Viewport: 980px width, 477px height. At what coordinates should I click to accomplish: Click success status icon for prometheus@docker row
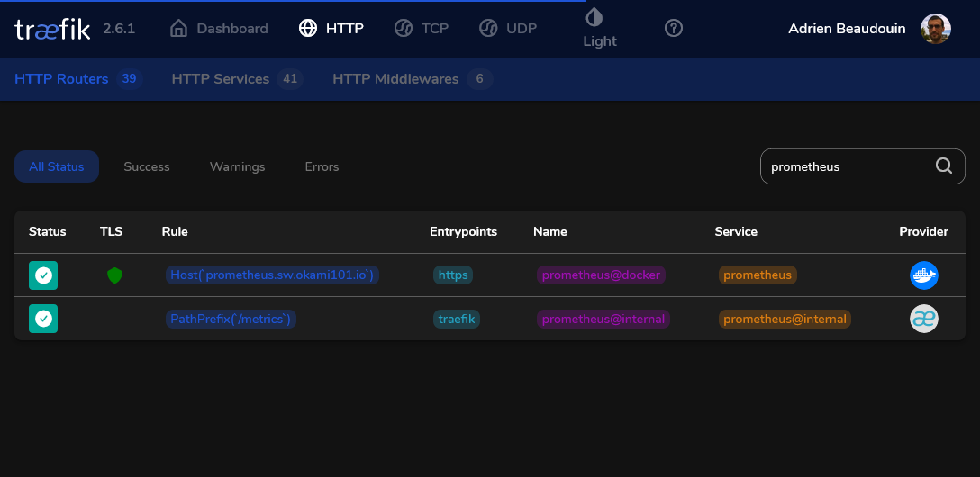tap(43, 275)
